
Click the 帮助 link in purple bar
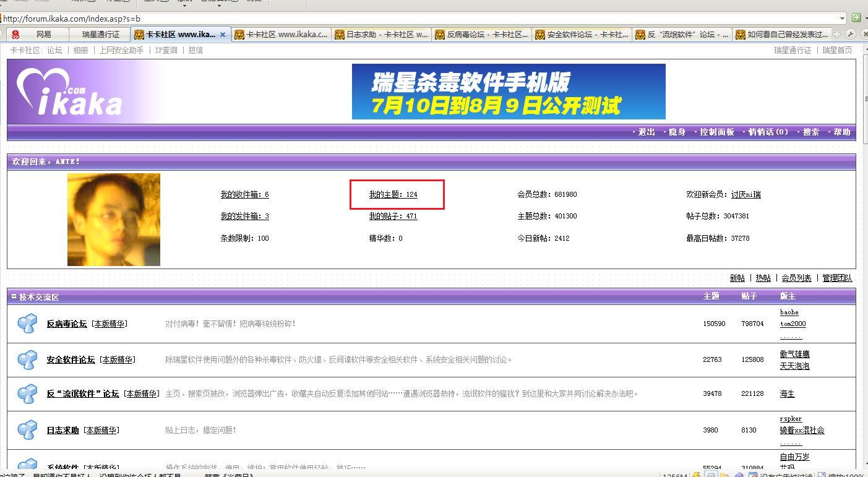[842, 132]
